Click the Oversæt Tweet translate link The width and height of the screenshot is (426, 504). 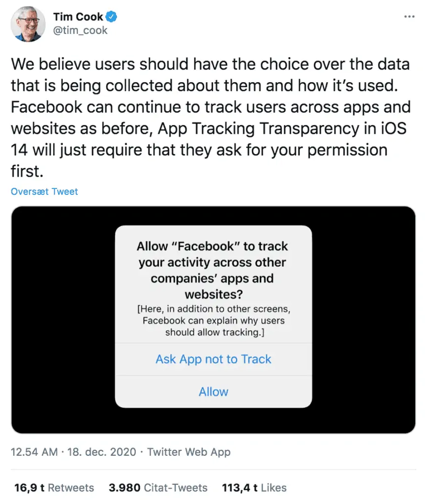click(44, 191)
